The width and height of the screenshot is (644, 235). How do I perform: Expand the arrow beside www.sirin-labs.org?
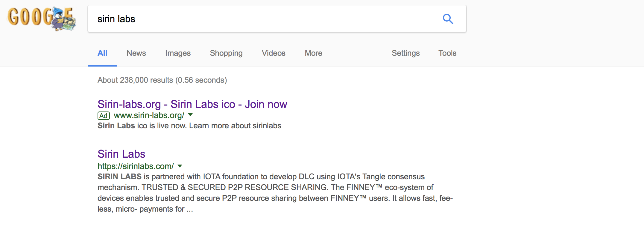click(x=190, y=115)
